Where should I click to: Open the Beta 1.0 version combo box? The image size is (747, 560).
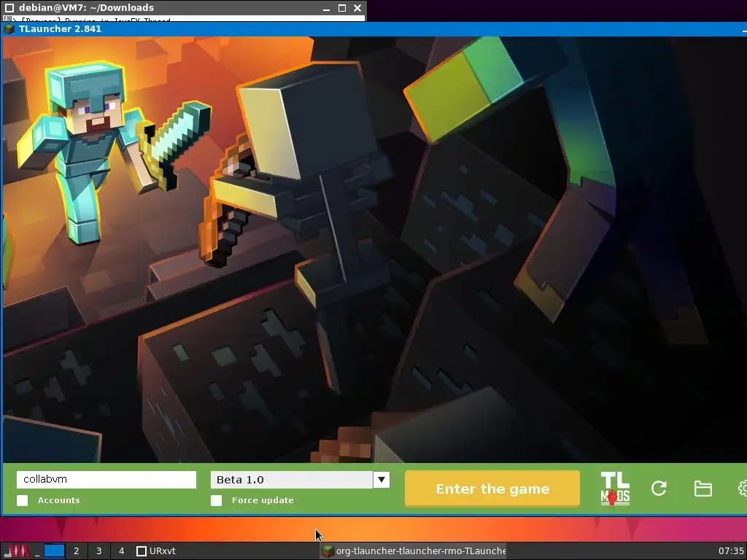click(x=300, y=480)
